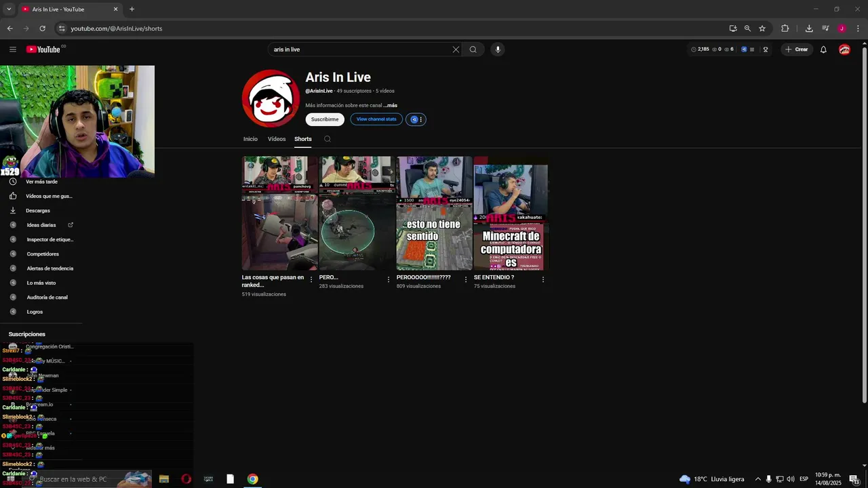The height and width of the screenshot is (488, 868).
Task: Open the Chrome media control icon
Action: [825, 28]
